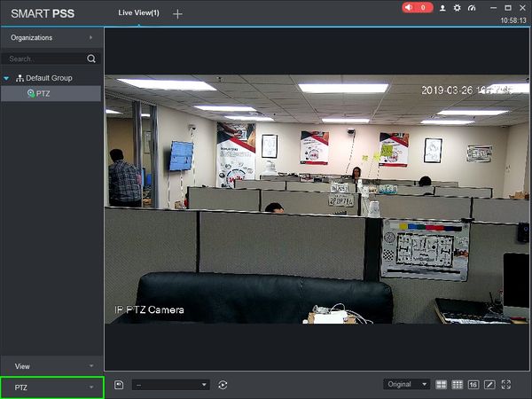Screen dimensions: 532x399
Task: Switch to sixteen-window layout
Action: click(x=473, y=385)
